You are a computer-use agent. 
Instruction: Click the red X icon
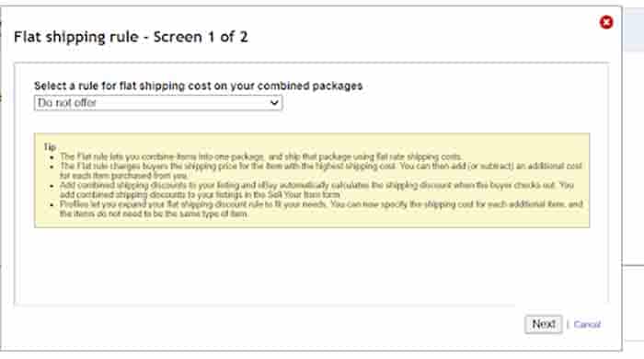click(x=606, y=22)
